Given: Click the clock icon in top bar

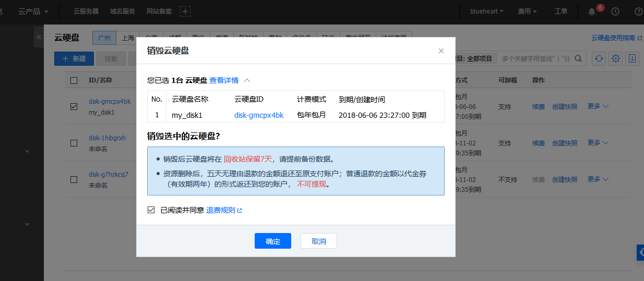Looking at the screenshot, I should pos(615,11).
